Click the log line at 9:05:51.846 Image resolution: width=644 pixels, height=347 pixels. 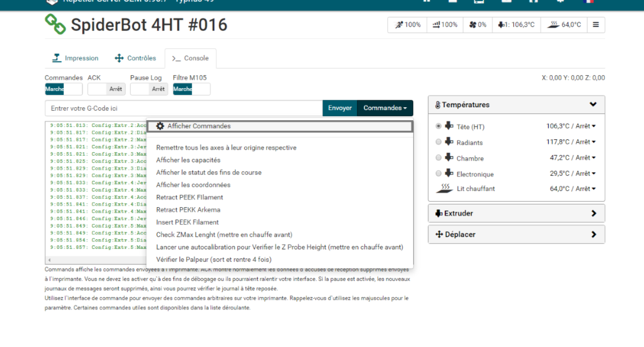(98, 218)
